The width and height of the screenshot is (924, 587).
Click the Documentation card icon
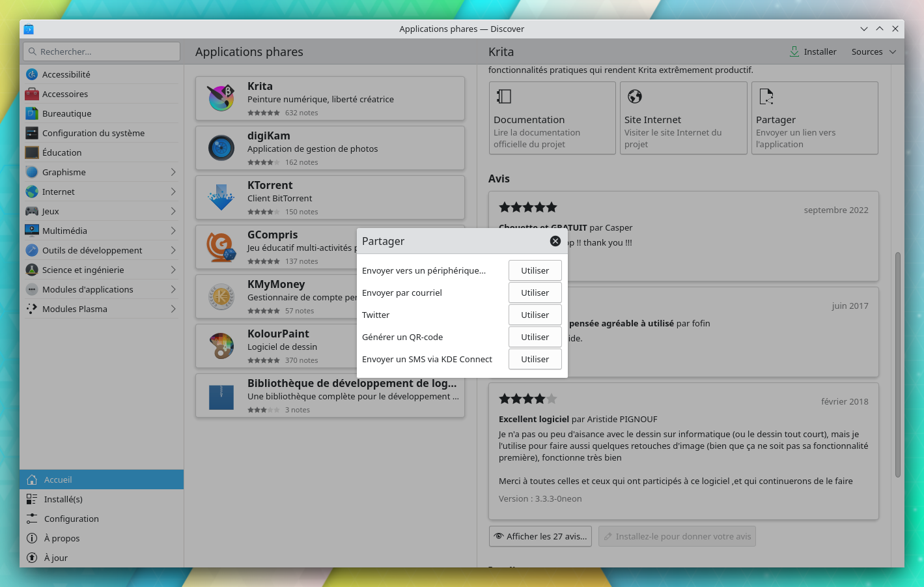(x=504, y=96)
